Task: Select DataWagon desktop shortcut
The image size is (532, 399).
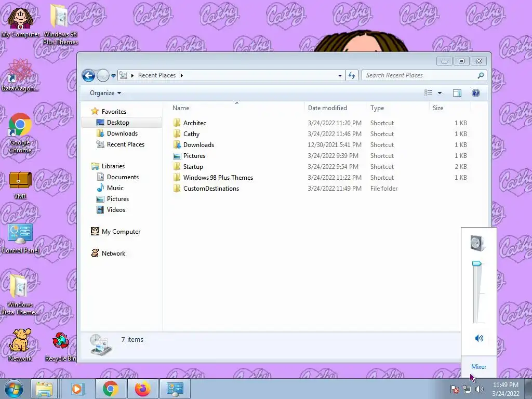Action: click(20, 76)
